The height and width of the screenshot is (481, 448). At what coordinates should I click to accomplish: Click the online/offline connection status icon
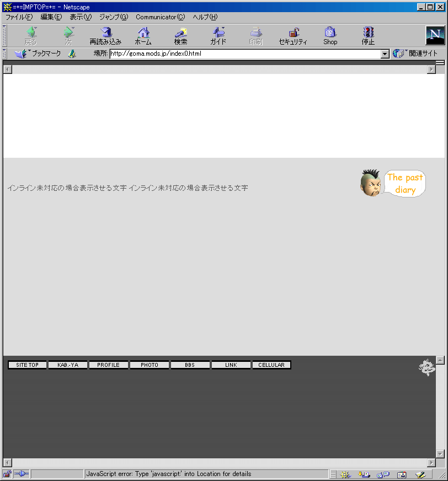tap(21, 474)
